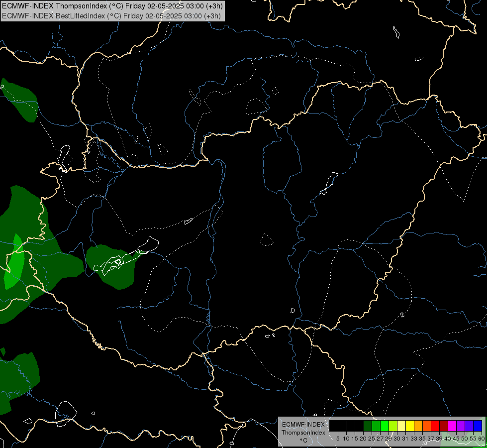Click the legend's °C unit label
Viewport: 487px width, 448px height.
pos(303,440)
